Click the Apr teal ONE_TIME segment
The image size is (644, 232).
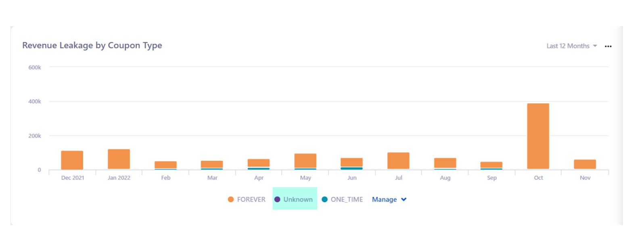pos(259,168)
